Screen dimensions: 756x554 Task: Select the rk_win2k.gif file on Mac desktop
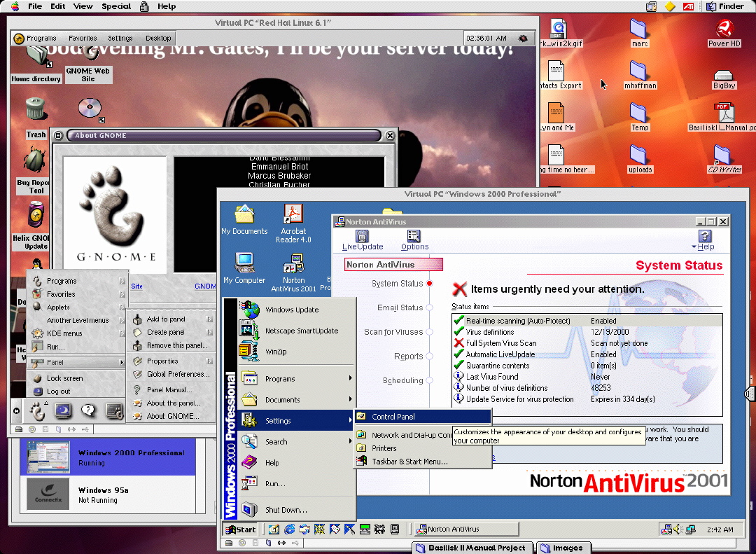(x=560, y=34)
